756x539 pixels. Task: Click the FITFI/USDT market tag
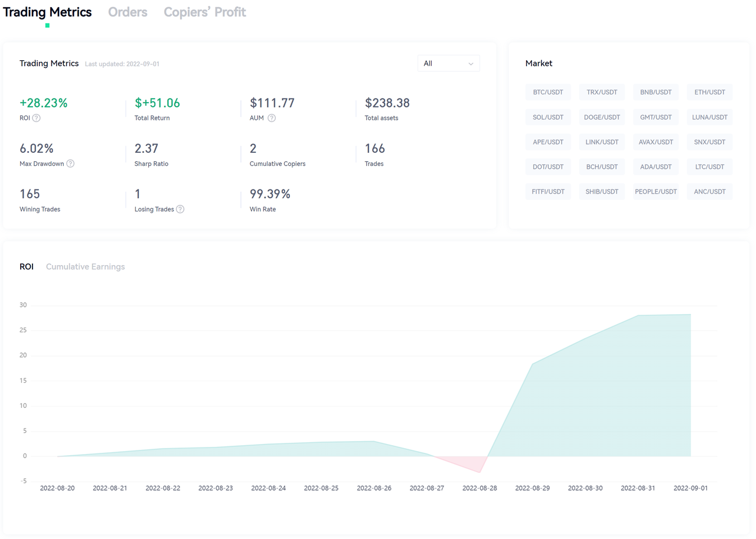(548, 191)
